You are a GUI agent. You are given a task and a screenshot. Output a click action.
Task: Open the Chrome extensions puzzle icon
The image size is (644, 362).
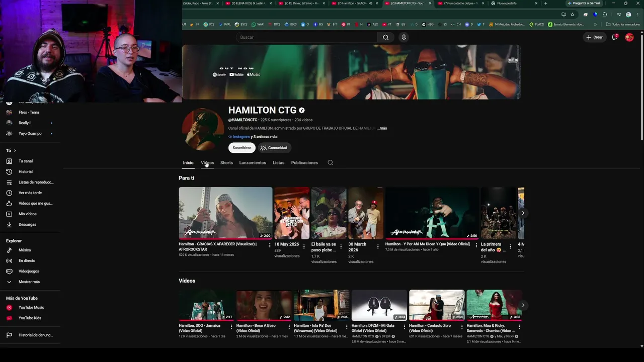[605, 15]
